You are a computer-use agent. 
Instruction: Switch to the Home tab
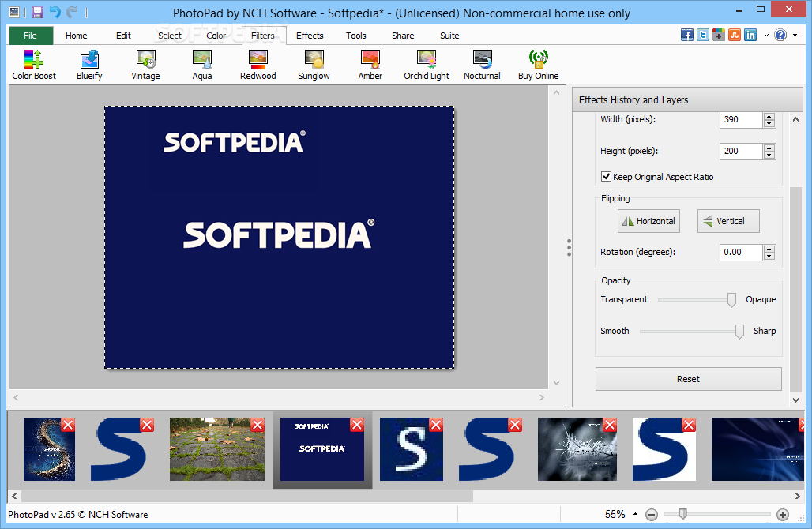coord(76,36)
